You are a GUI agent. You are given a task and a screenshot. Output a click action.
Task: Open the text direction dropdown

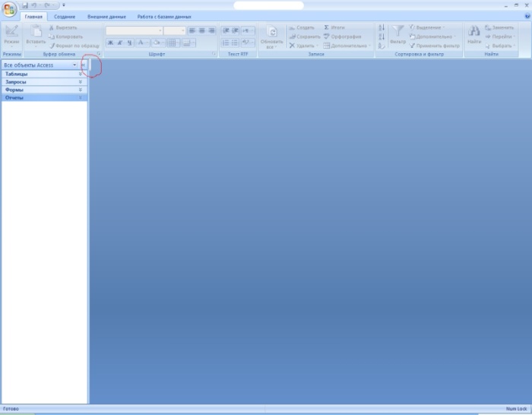248,30
